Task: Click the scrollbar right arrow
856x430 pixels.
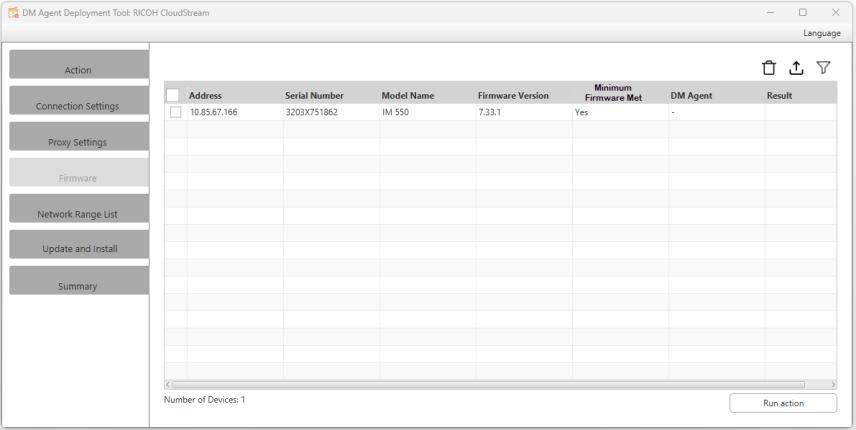Action: point(833,384)
